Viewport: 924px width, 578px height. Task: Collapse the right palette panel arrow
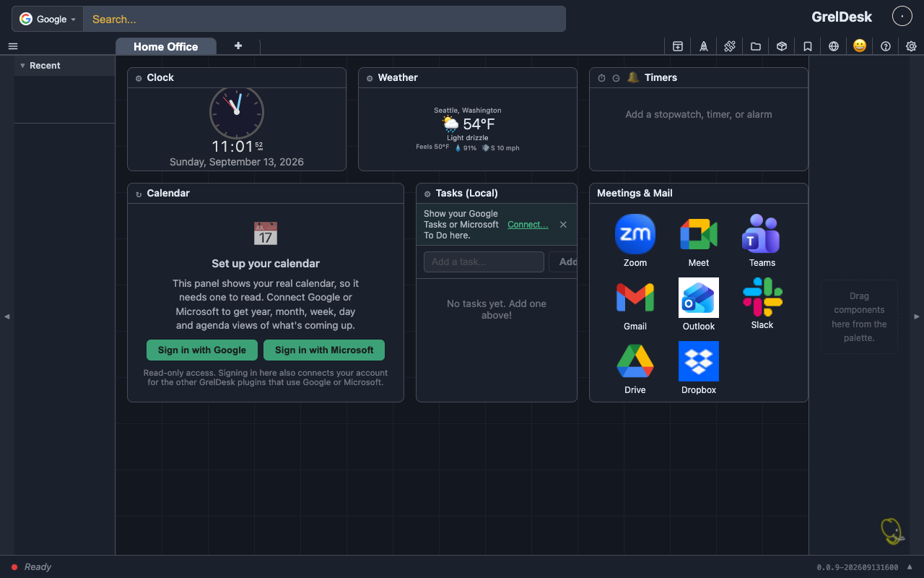click(917, 316)
